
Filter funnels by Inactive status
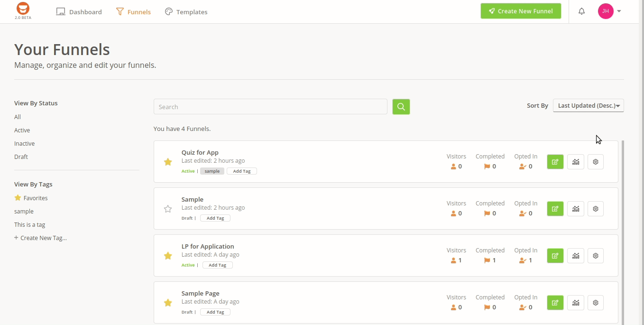tap(24, 143)
